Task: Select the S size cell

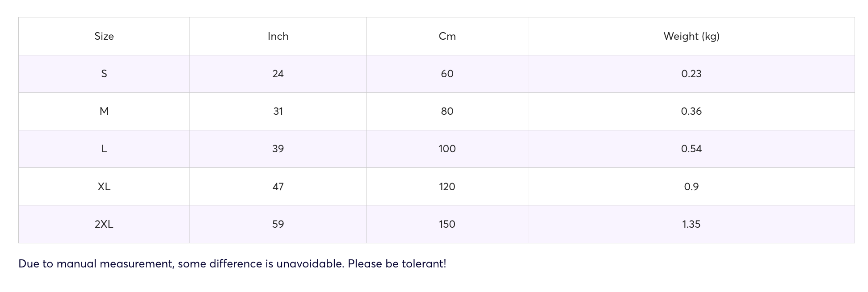Action: (104, 74)
